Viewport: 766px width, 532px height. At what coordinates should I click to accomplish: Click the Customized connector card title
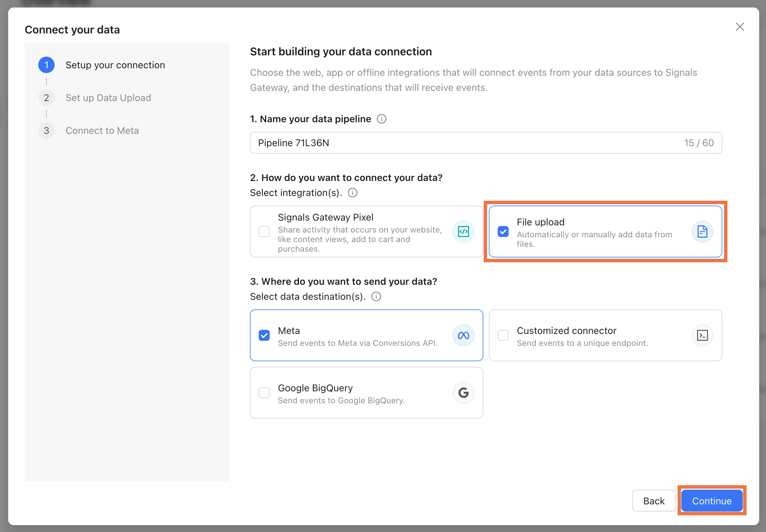[x=567, y=331]
